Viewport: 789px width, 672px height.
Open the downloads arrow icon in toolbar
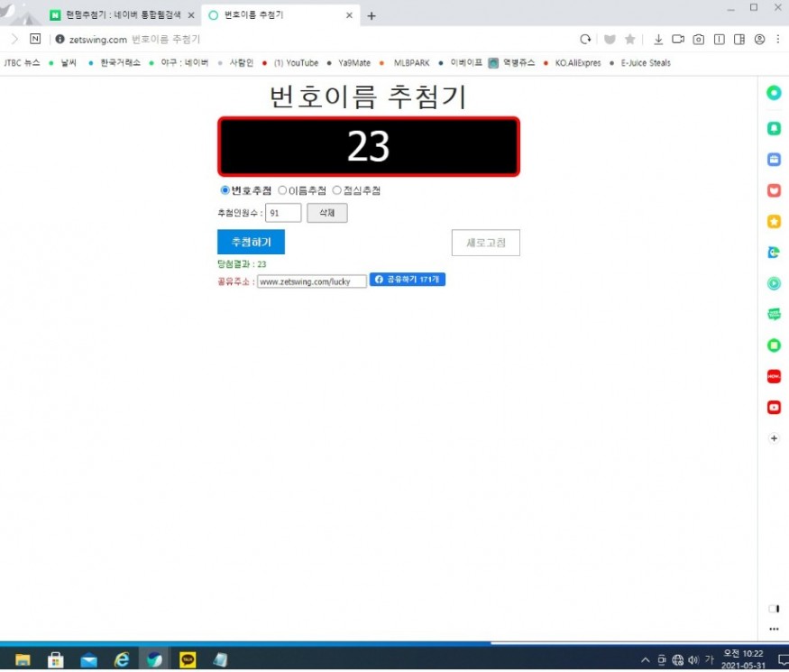point(658,39)
